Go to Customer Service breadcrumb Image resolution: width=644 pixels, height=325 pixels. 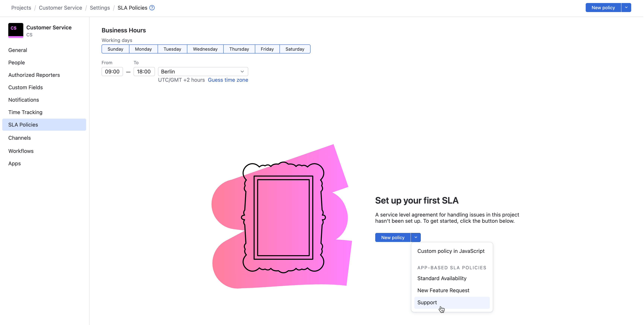click(x=61, y=8)
